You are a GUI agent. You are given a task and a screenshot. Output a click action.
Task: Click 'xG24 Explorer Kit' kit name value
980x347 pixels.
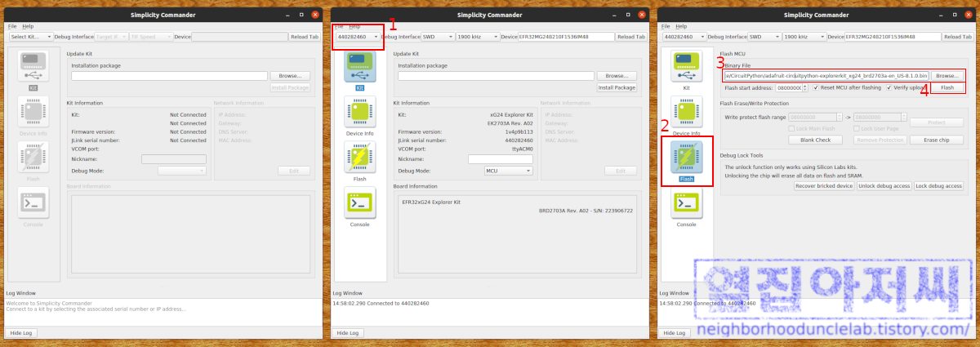[x=511, y=115]
